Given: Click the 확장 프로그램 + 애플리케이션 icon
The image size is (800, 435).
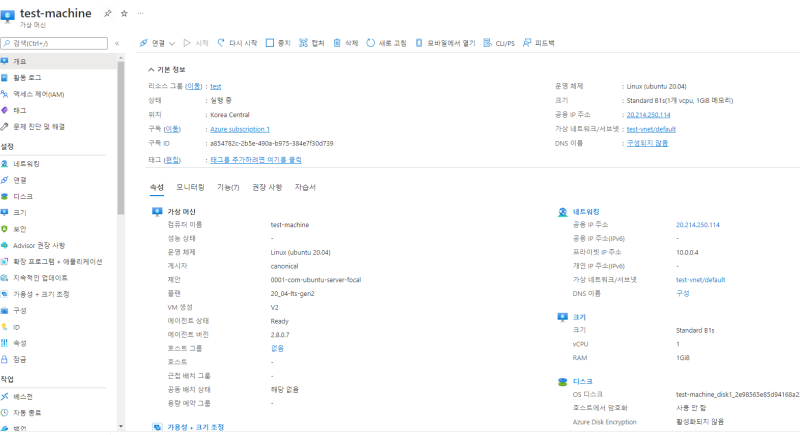Looking at the screenshot, I should coord(5,262).
